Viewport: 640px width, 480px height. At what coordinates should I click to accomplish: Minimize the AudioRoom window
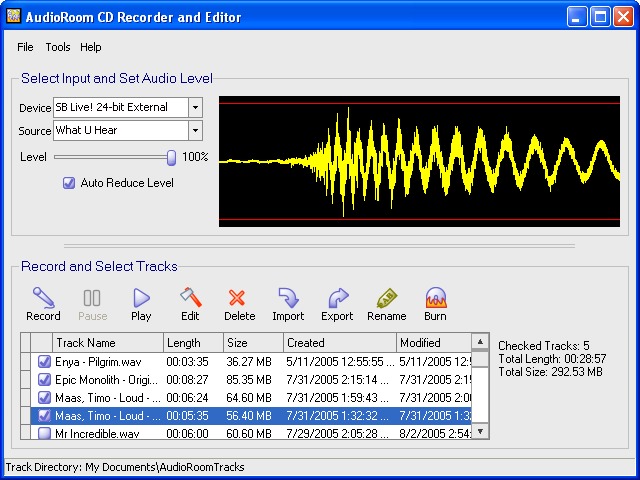(577, 17)
